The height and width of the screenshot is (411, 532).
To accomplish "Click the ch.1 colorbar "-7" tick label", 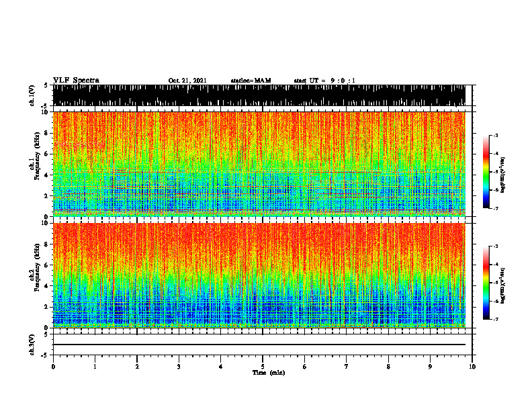I will tap(495, 208).
